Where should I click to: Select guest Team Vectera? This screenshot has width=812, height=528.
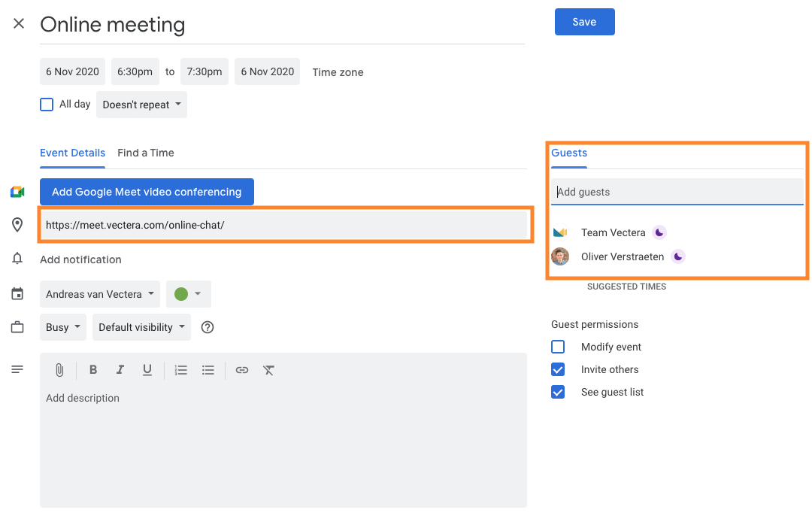(614, 232)
